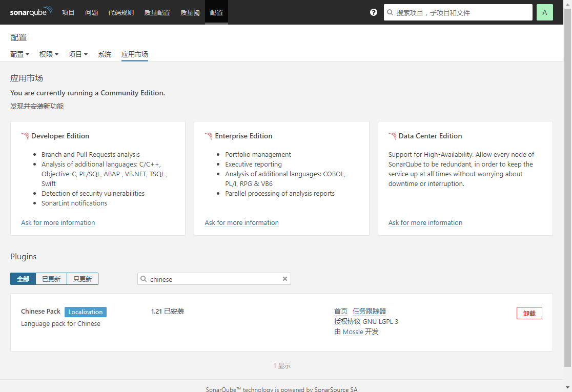
Task: Click the '授权协议 GNU LGPL 3' text
Action: [366, 321]
